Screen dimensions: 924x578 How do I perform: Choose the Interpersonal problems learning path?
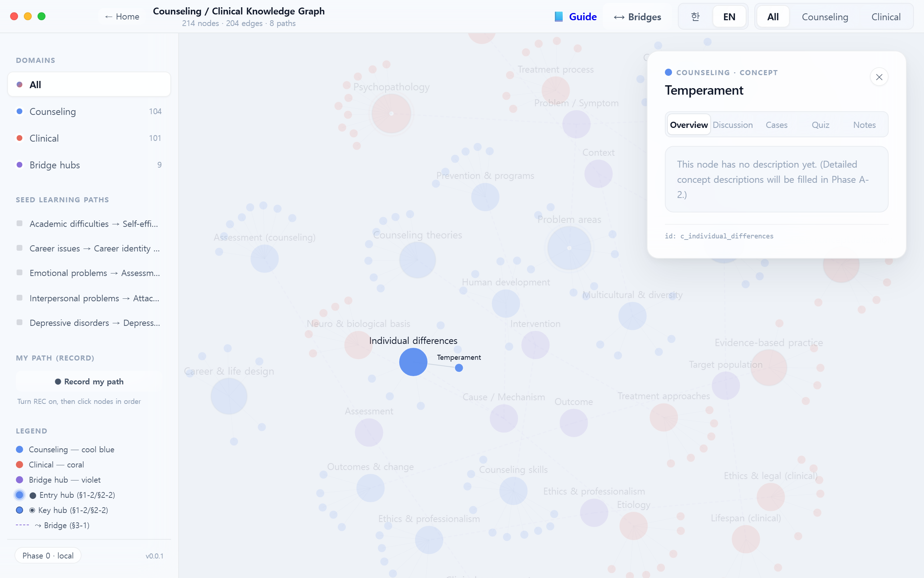tap(89, 298)
